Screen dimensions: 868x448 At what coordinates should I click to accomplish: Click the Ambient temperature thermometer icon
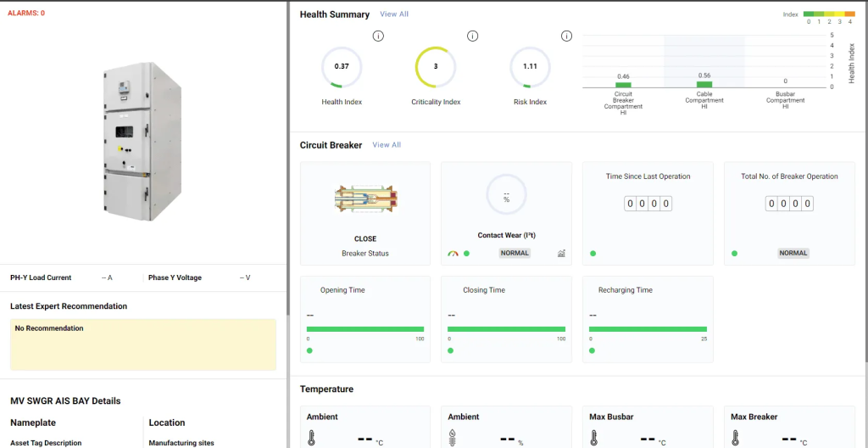click(311, 439)
